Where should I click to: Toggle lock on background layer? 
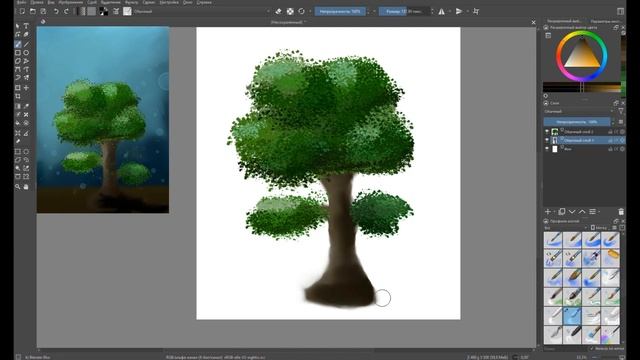coord(611,149)
